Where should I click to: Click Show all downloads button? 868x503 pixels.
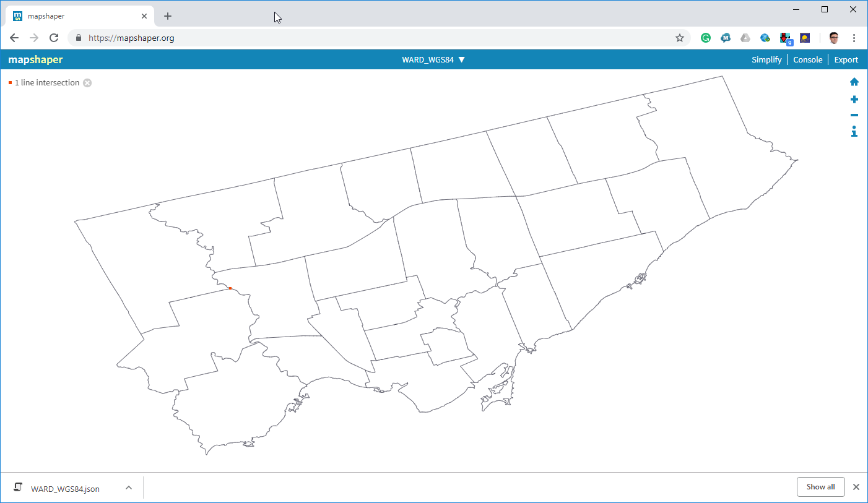tap(820, 487)
